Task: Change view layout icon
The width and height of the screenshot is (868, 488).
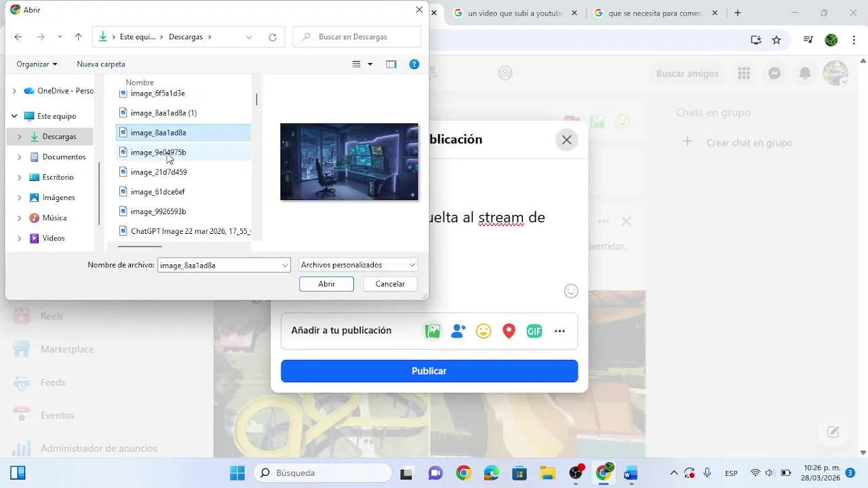Action: coord(357,64)
